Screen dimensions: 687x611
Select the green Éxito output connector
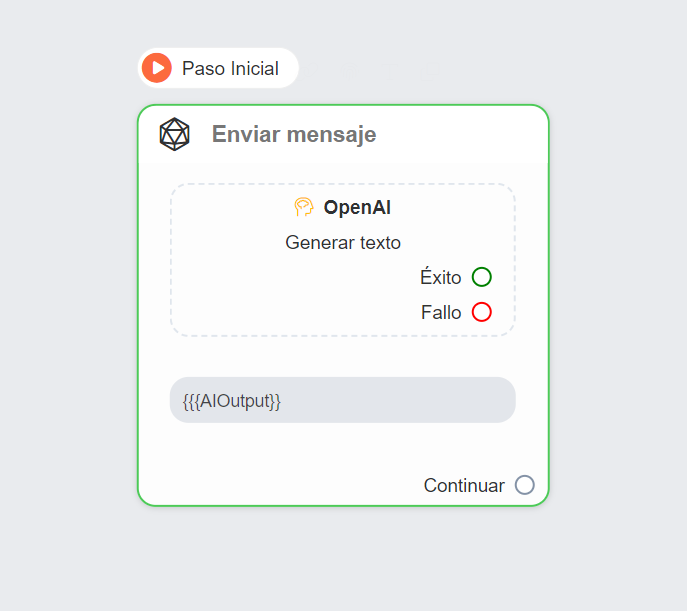(482, 277)
